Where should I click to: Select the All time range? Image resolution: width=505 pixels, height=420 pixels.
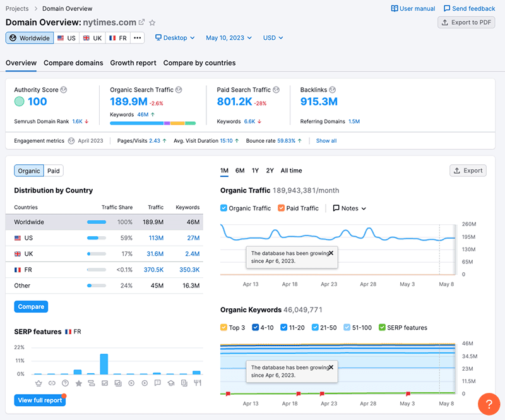tap(291, 171)
